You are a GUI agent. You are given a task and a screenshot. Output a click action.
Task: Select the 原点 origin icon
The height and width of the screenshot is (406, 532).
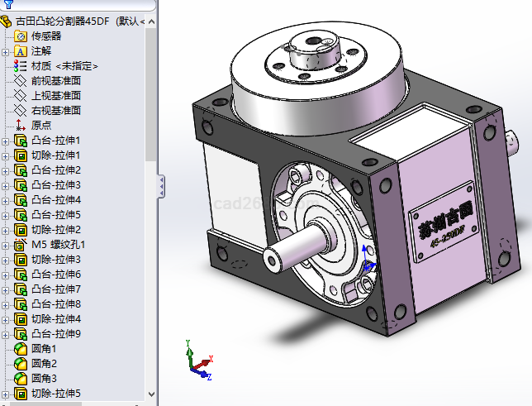[x=21, y=125]
